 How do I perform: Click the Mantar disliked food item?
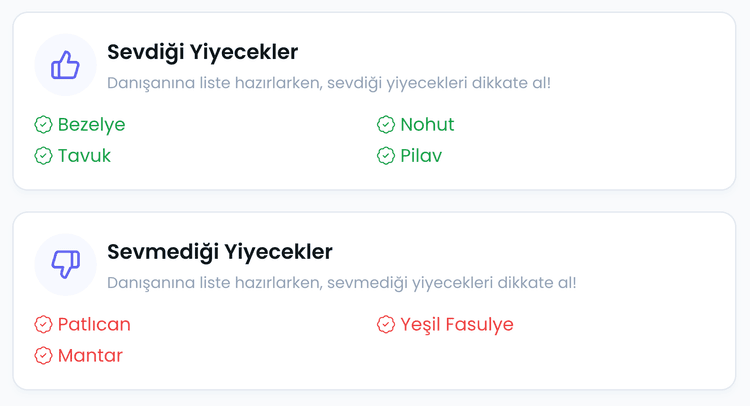coord(90,356)
